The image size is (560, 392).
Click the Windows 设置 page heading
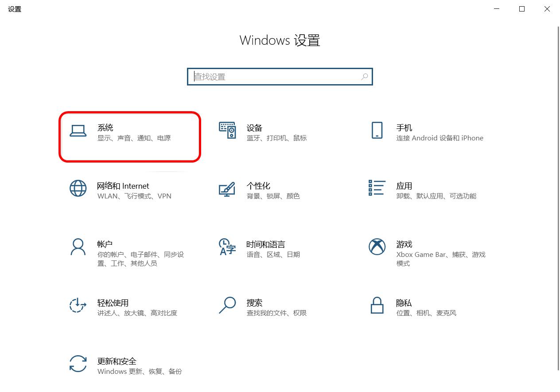pyautogui.click(x=280, y=40)
